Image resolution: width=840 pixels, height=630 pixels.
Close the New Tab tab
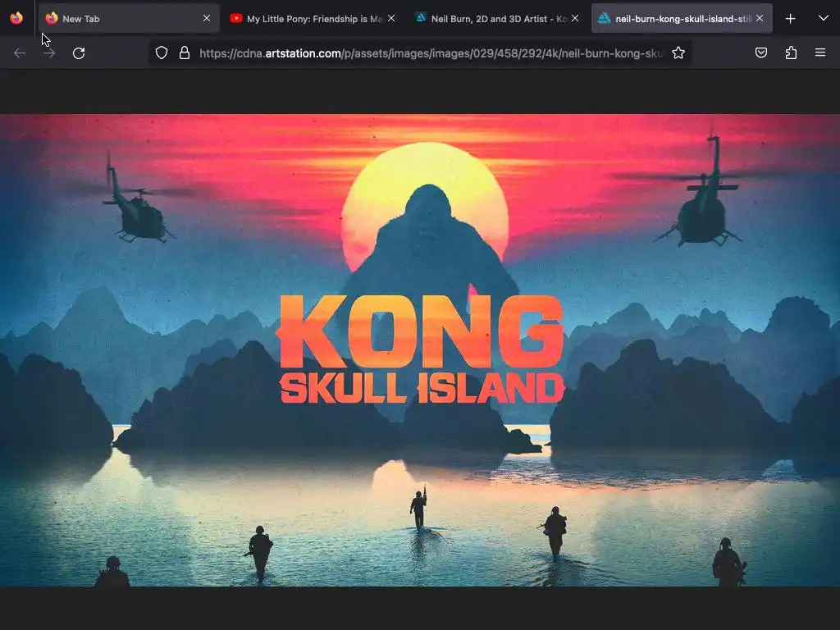(x=207, y=18)
